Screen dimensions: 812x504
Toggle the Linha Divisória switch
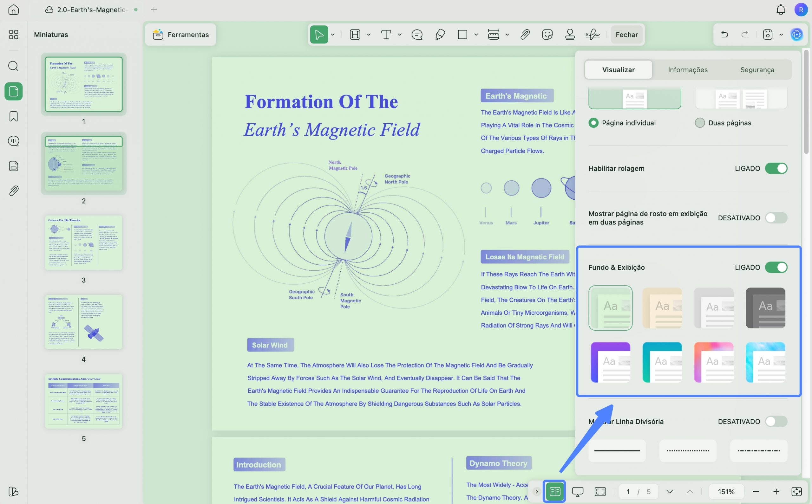point(776,421)
